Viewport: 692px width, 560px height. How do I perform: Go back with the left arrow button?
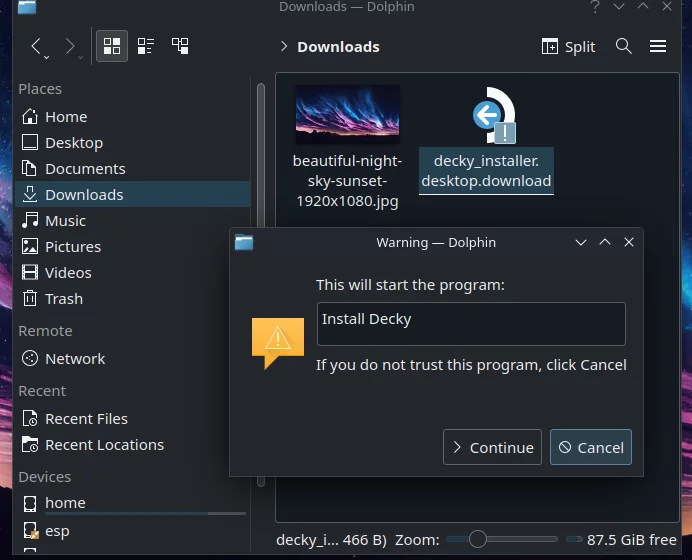pos(36,46)
